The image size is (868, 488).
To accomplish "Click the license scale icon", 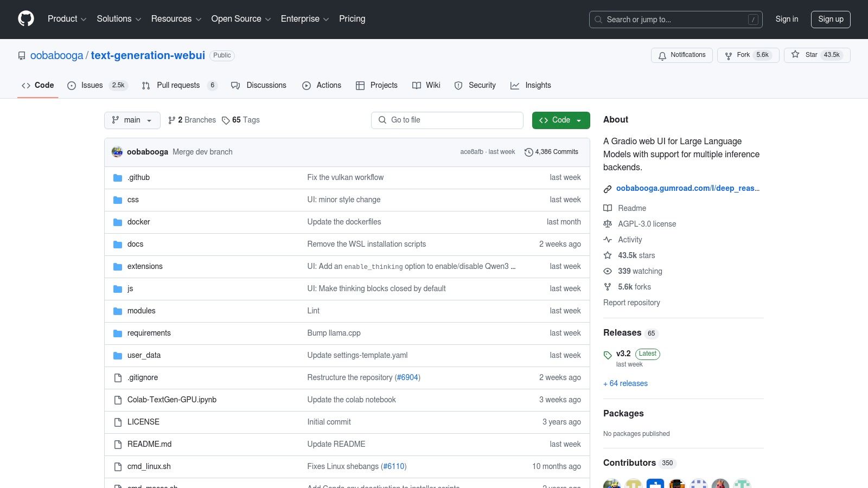I will pyautogui.click(x=608, y=224).
